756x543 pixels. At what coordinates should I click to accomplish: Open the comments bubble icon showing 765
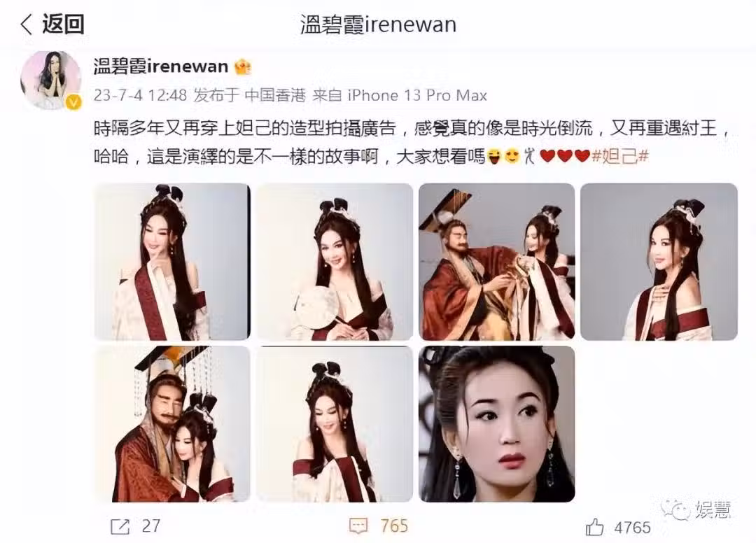(358, 526)
